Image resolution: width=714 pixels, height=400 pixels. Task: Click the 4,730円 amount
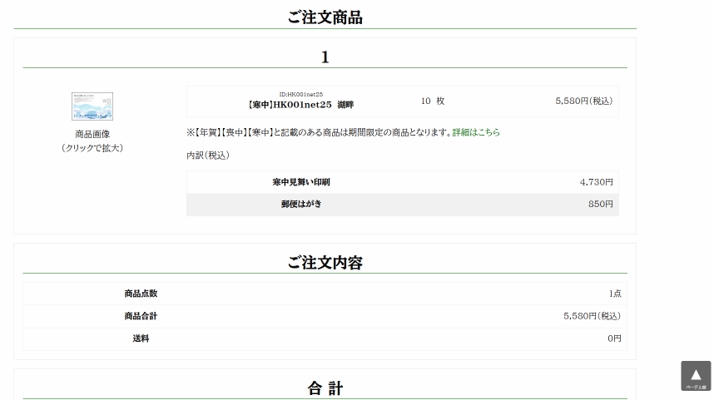click(x=596, y=182)
